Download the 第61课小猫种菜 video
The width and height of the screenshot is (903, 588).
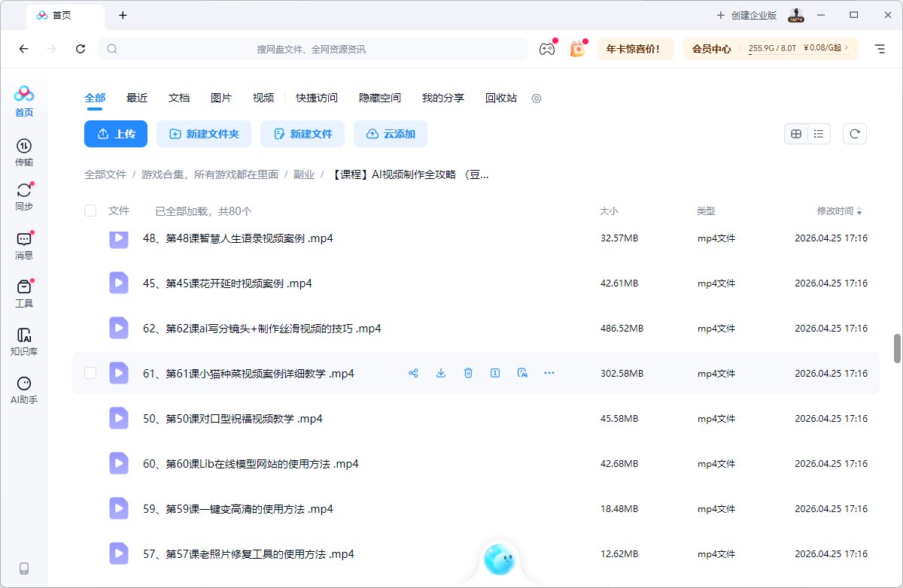[x=441, y=373]
